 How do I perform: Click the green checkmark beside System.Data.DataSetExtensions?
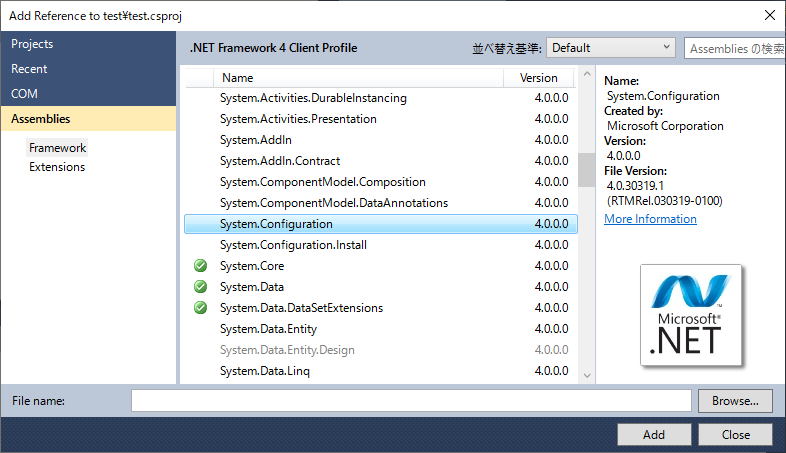201,308
